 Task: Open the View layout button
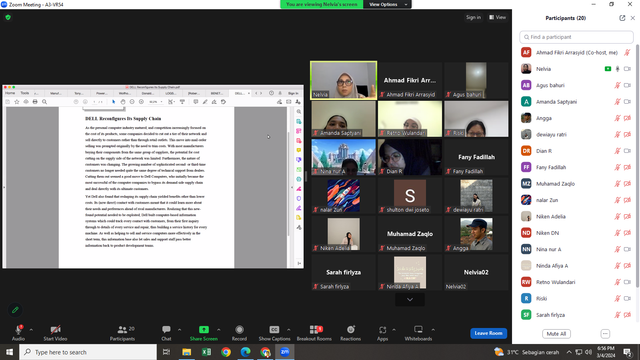[x=498, y=18]
